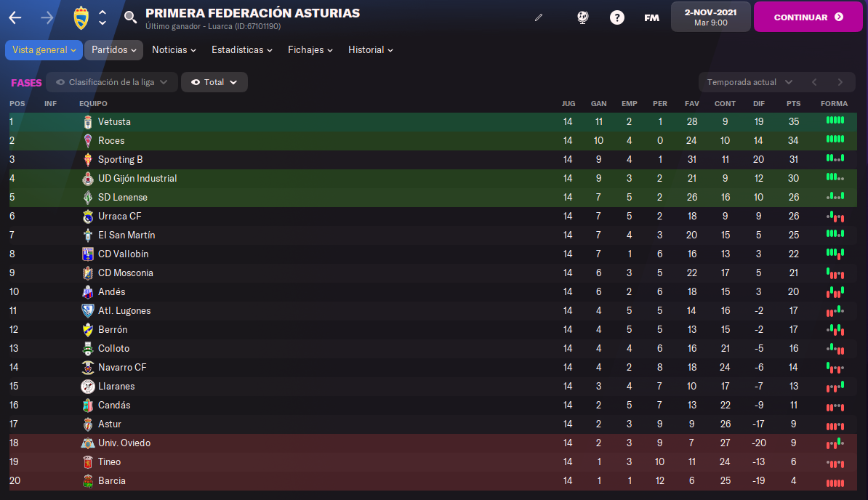The width and height of the screenshot is (868, 500).
Task: Toggle Clasificación de la liga eye selector
Action: tap(112, 82)
